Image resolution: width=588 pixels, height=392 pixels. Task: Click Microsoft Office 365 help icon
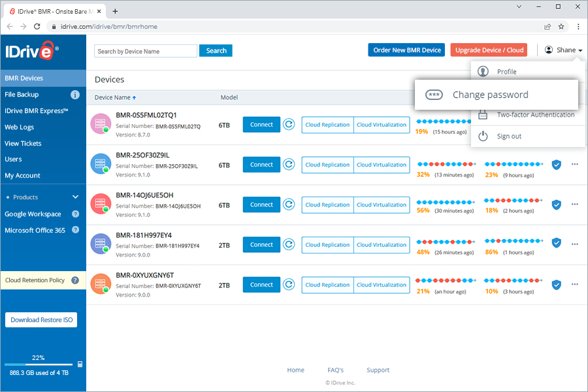(x=75, y=229)
